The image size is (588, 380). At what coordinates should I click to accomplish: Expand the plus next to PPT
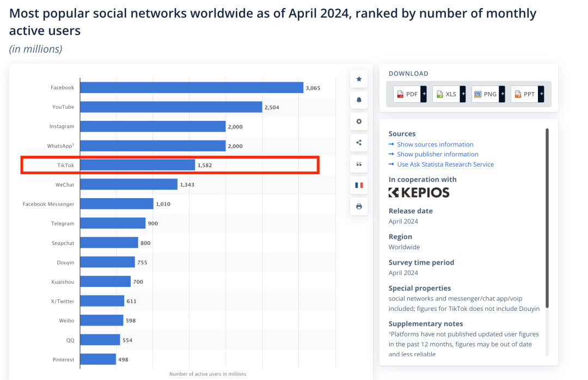click(x=541, y=94)
